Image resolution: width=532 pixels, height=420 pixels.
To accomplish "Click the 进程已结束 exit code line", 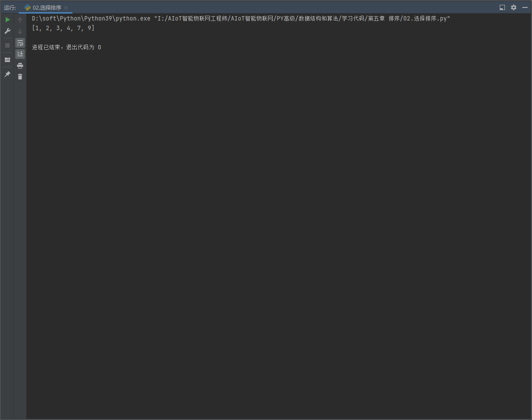I will [66, 47].
